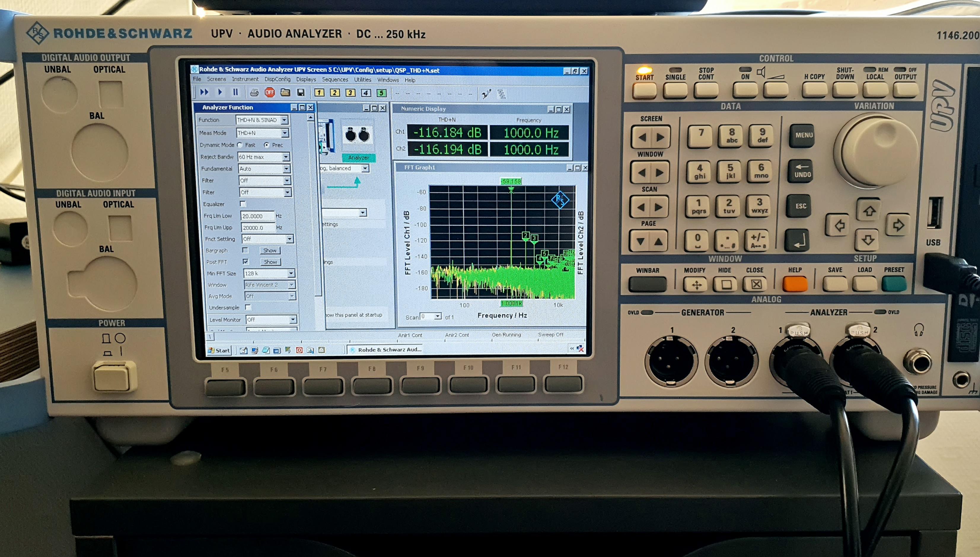Enable the Equalizer checkbox
Image resolution: width=980 pixels, height=557 pixels.
click(x=243, y=204)
